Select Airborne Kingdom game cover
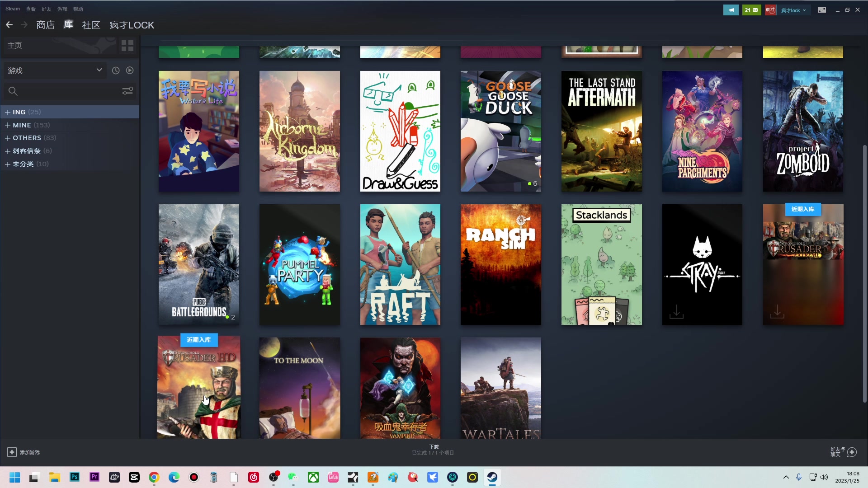Screen dimensions: 868x488 coord(300,131)
